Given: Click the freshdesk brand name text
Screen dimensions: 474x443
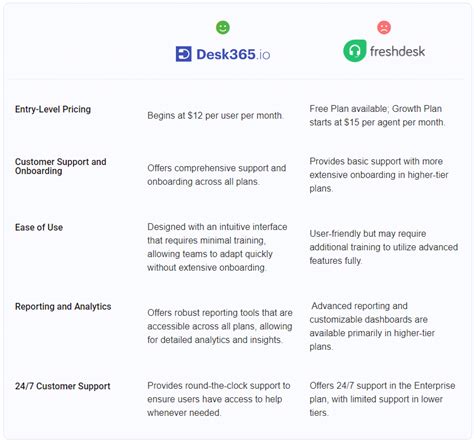Looking at the screenshot, I should point(397,51).
